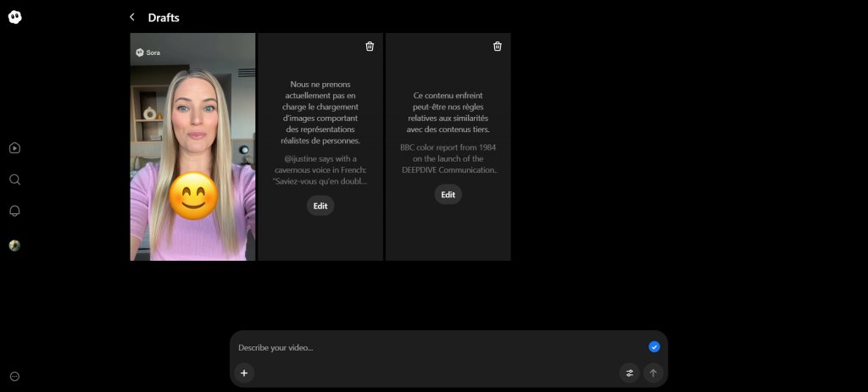This screenshot has height=392, width=868.
Task: Submit the prompt with the up arrow
Action: 653,373
